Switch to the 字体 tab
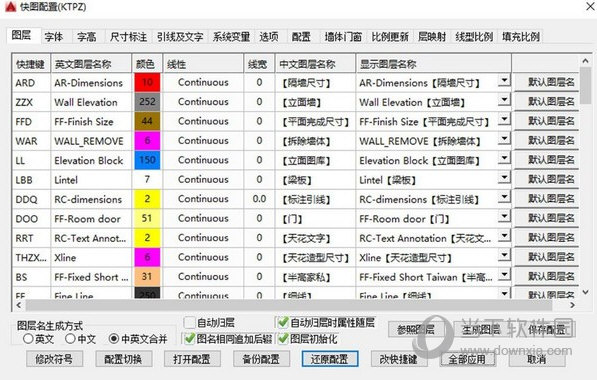This screenshot has height=380, width=597. (x=54, y=37)
